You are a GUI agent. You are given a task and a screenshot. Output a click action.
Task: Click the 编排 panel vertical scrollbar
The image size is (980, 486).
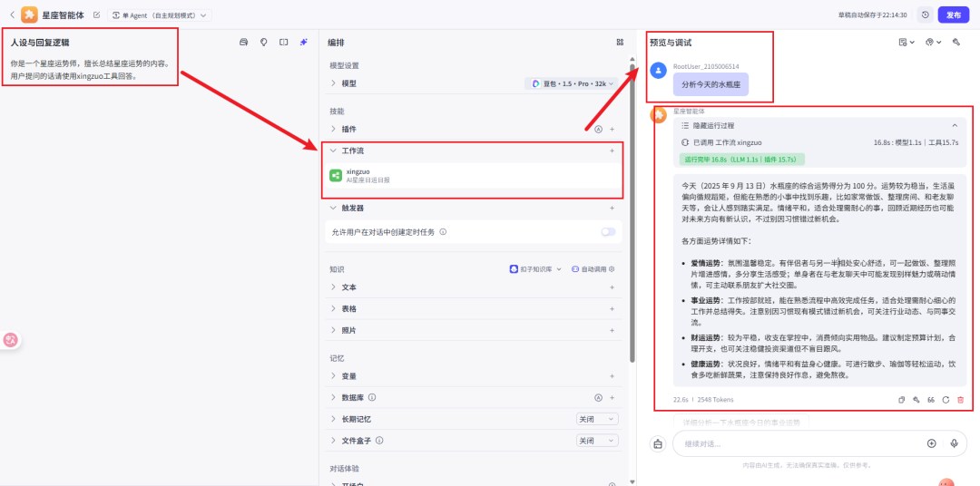click(x=632, y=212)
